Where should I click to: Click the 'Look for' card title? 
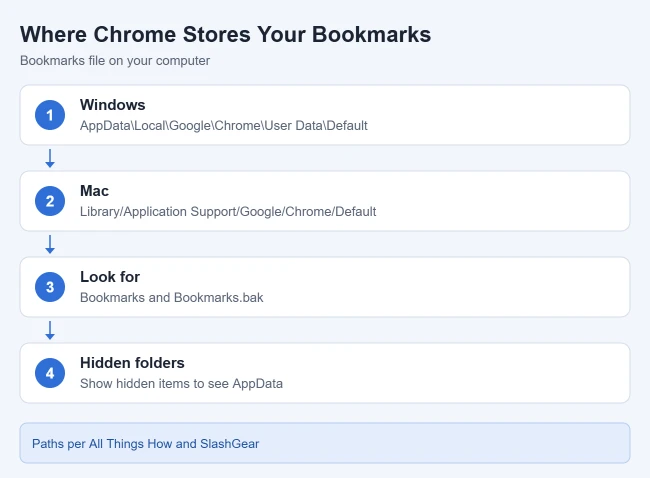(110, 277)
